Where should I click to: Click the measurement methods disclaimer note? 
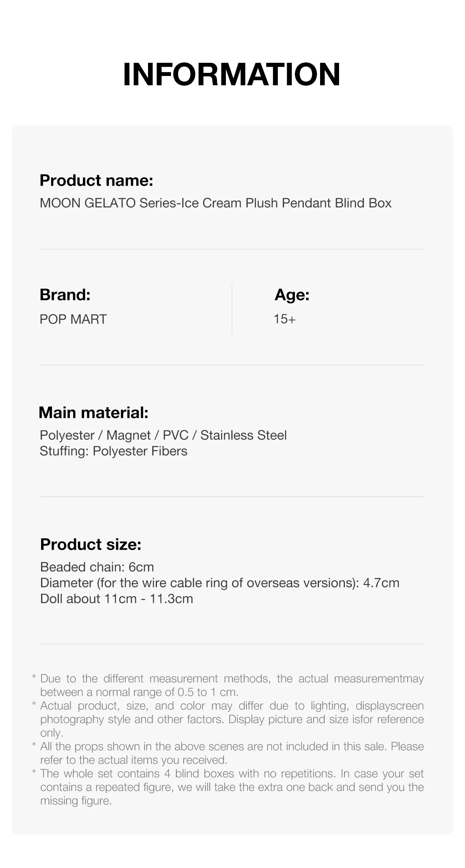coord(232,685)
